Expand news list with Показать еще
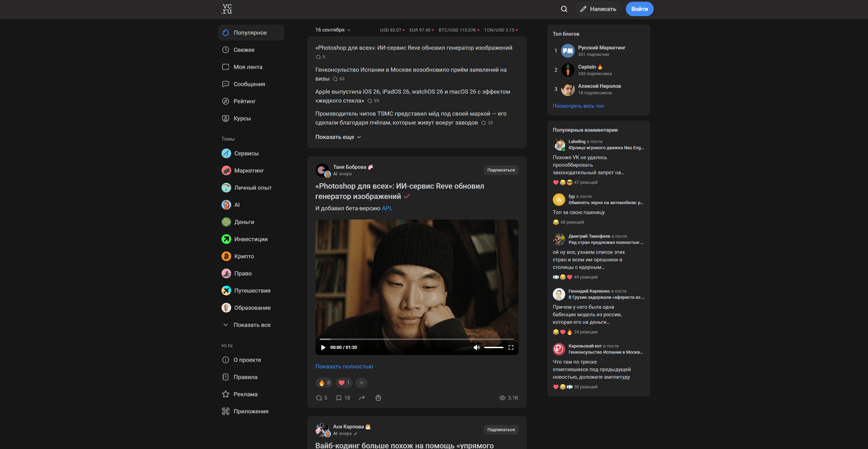The image size is (868, 449). (x=338, y=137)
